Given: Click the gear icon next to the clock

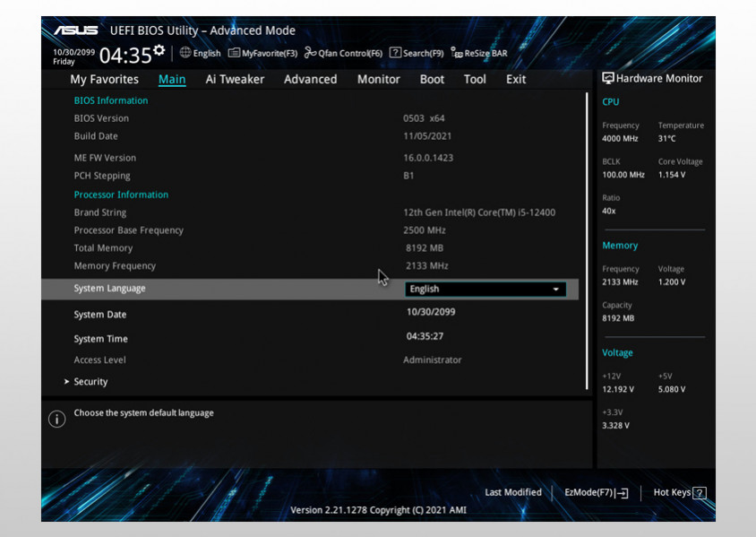Looking at the screenshot, I should pyautogui.click(x=159, y=50).
